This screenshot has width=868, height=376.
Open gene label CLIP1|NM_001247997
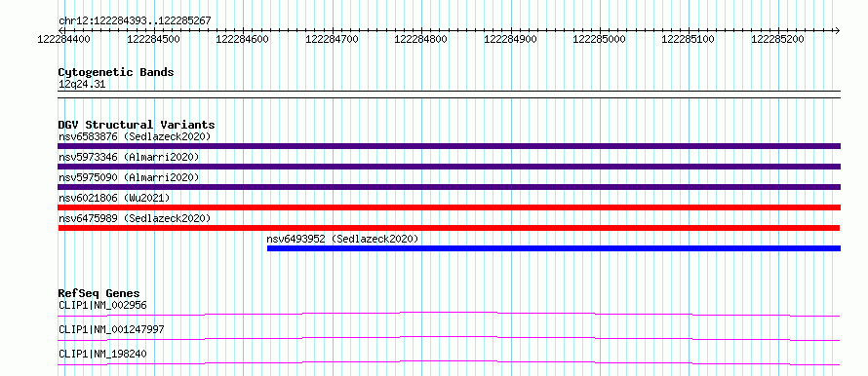[x=111, y=330]
